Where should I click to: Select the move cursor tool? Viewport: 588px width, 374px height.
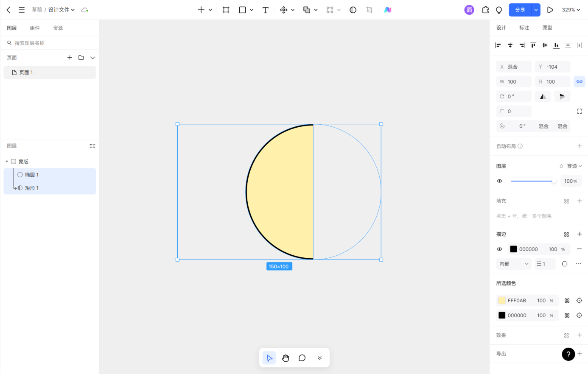(x=269, y=358)
